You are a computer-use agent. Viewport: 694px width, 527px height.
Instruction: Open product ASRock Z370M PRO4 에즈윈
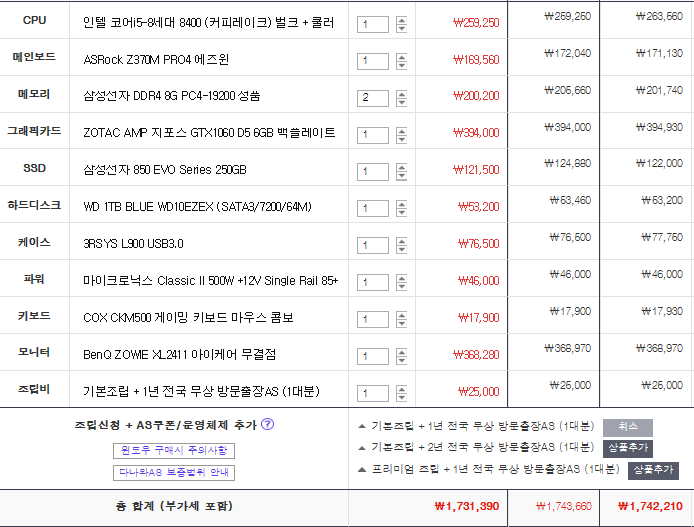coord(156,59)
